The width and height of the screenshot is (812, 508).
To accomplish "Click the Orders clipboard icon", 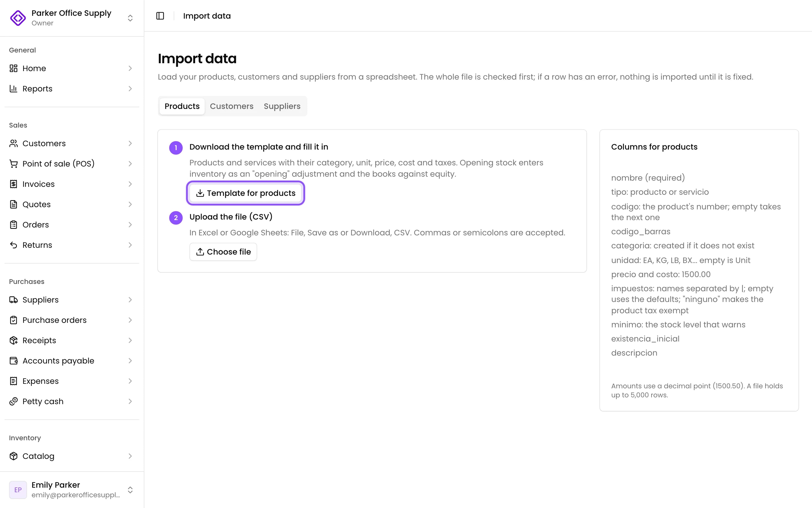I will tap(14, 225).
